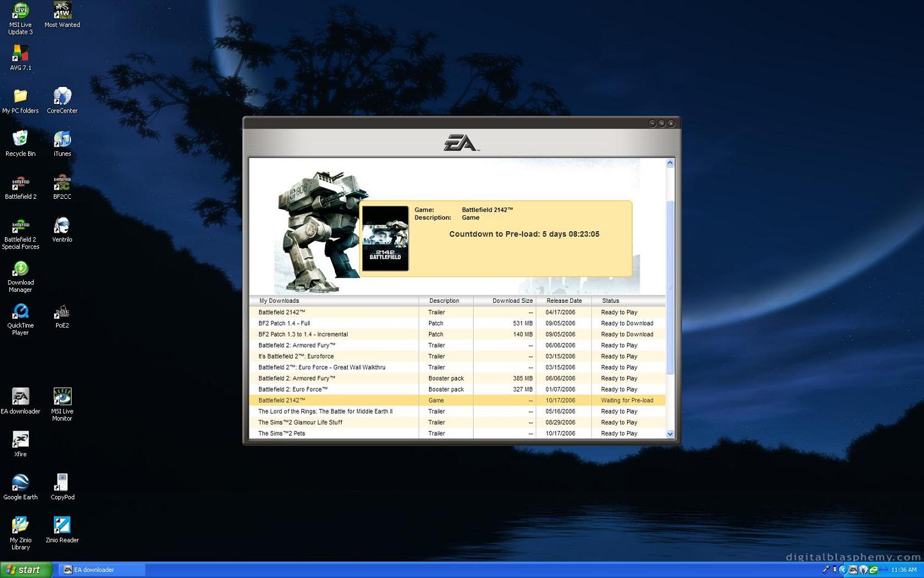Click the EA downloader taskbar button
Viewport: 924px width, 578px height.
click(101, 570)
